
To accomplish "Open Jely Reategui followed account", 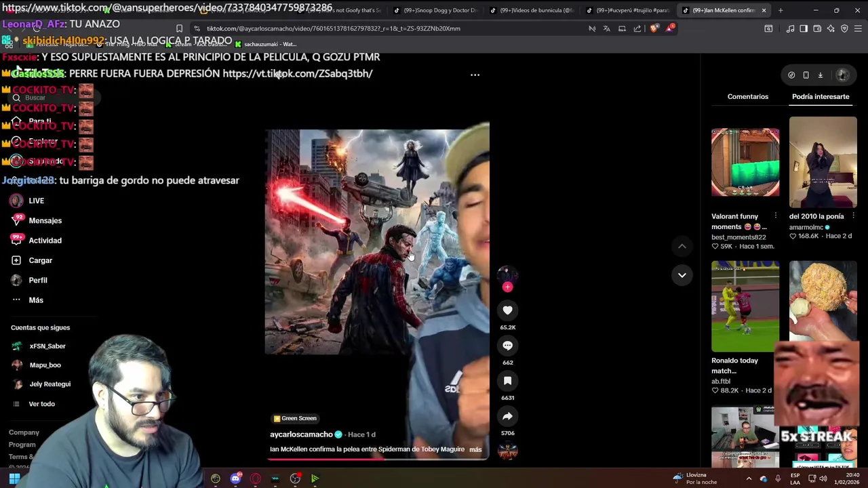I will tap(41, 384).
